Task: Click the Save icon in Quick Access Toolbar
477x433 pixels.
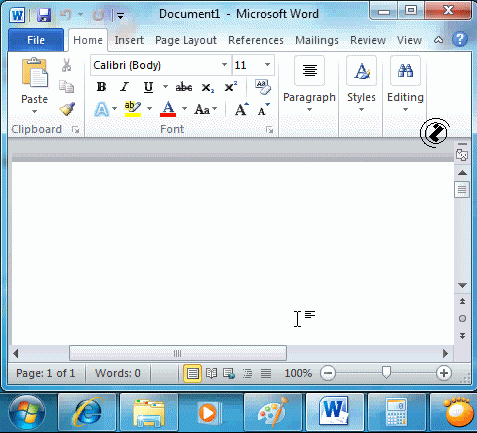Action: [x=44, y=15]
